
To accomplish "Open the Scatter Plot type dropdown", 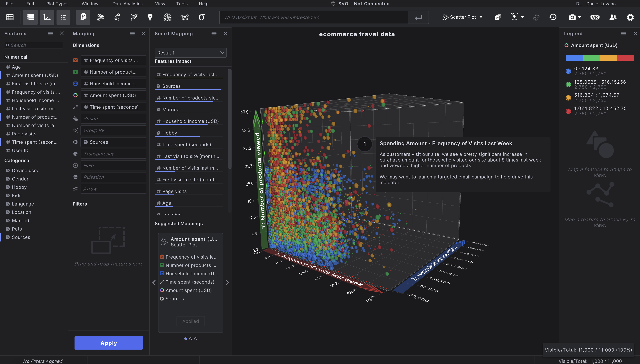I will tap(462, 17).
